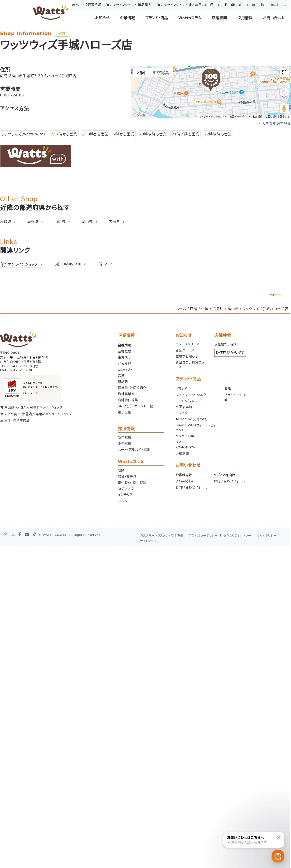The height and width of the screenshot is (868, 291).
Task: Open Facebook icon in the bottom footer bar
Action: tap(20, 534)
